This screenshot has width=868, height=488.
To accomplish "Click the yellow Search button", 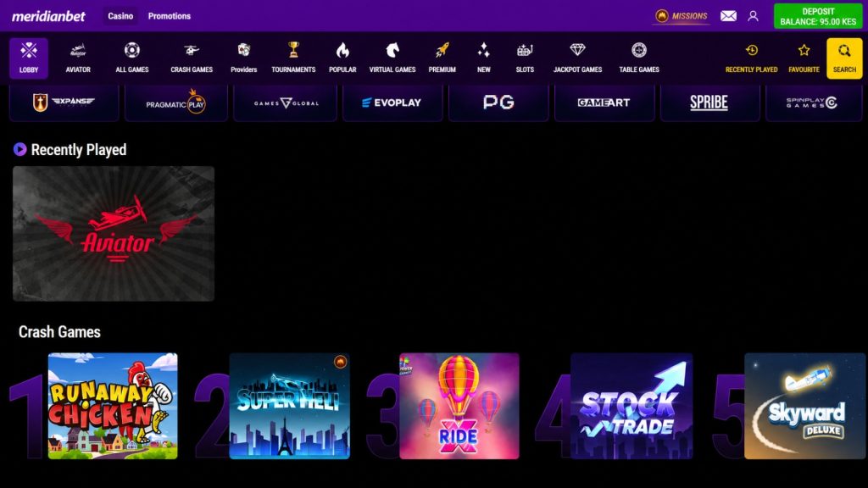I will click(844, 58).
